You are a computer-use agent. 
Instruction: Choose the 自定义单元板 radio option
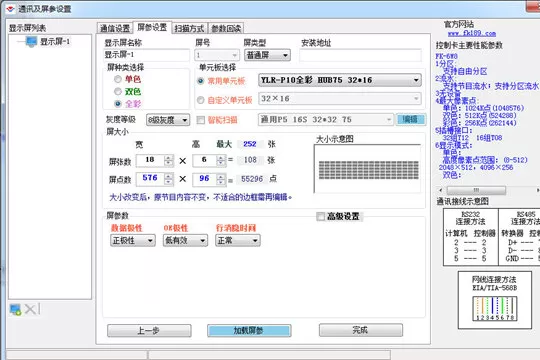(200, 100)
